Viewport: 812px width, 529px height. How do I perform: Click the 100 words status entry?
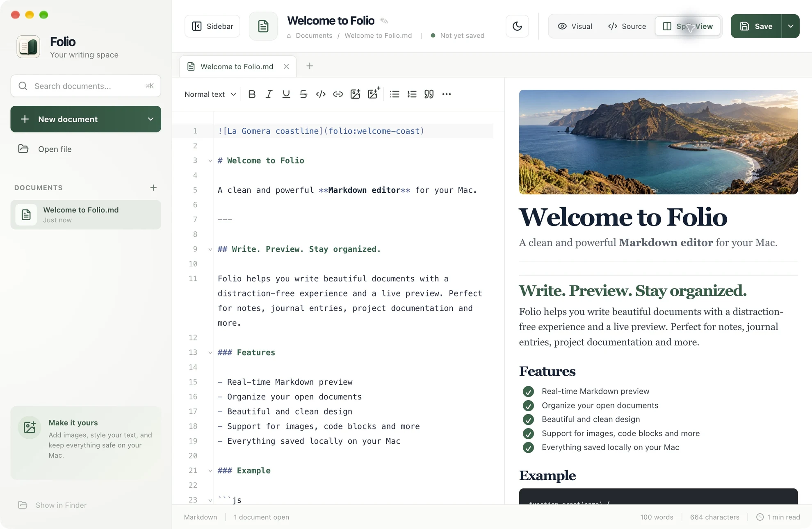point(657,517)
